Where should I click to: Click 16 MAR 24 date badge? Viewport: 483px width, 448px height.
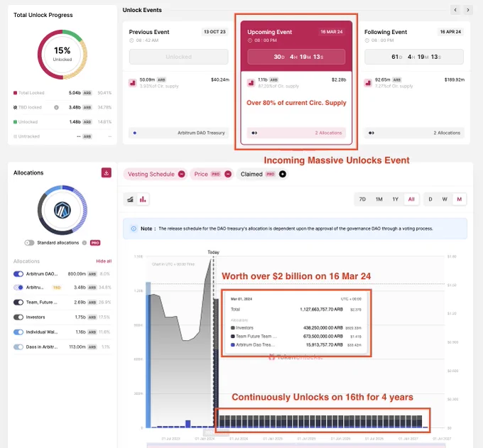332,32
